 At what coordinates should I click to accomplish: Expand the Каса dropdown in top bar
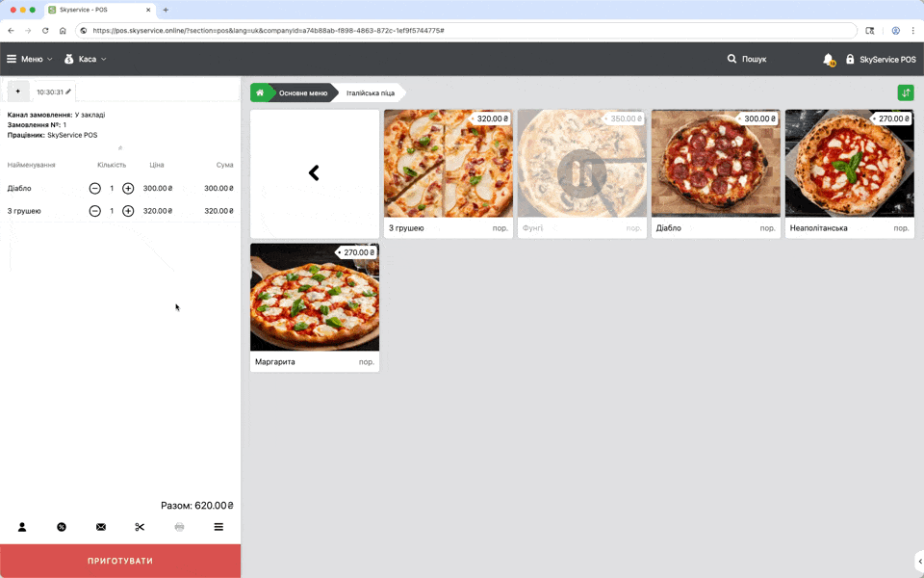pos(86,60)
